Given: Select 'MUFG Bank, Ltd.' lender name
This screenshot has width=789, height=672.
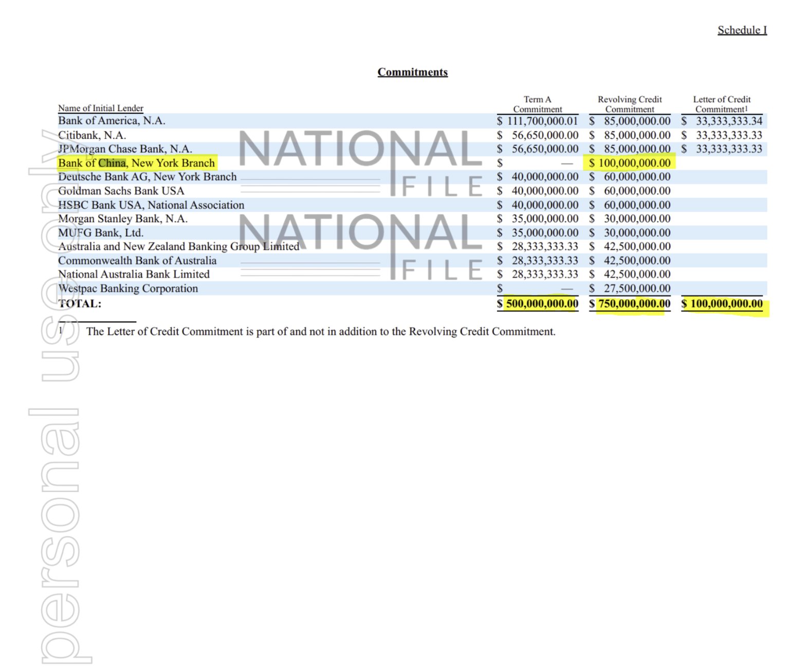Looking at the screenshot, I should (101, 232).
